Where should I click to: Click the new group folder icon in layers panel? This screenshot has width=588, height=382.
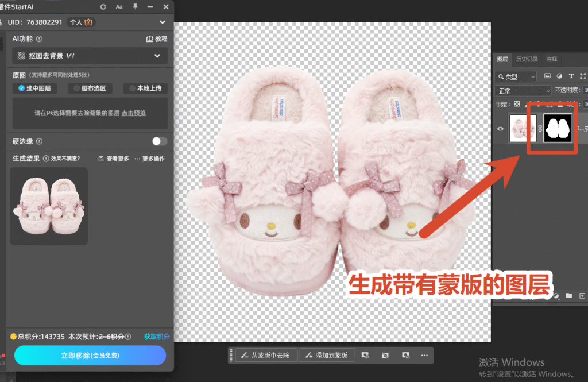coord(569,296)
